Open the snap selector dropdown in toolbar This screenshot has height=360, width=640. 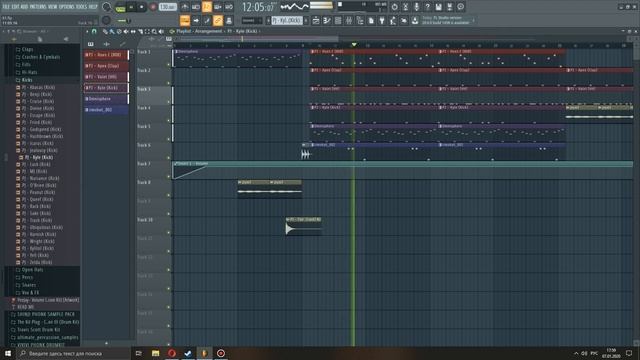click(251, 20)
